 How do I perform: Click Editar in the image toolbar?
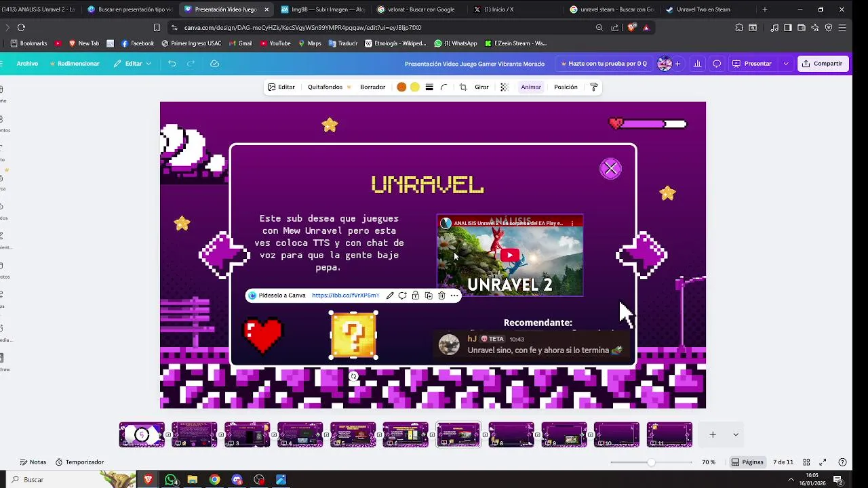coord(281,87)
